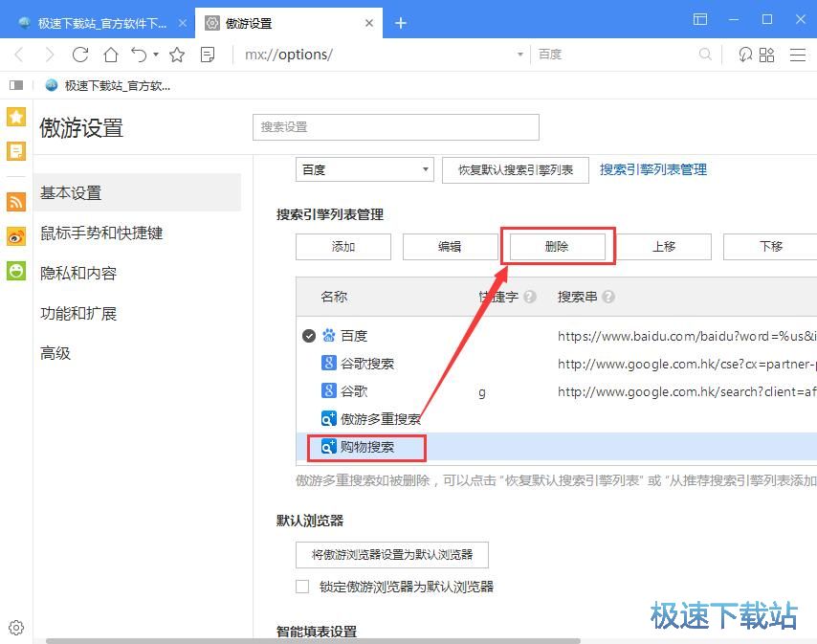Click the magnifier search icon
This screenshot has width=817, height=644.
705,55
